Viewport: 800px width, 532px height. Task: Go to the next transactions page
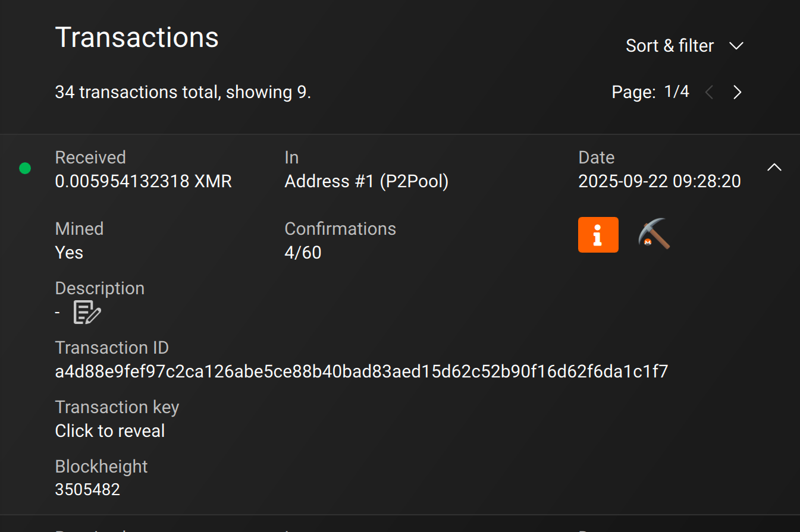pos(737,92)
